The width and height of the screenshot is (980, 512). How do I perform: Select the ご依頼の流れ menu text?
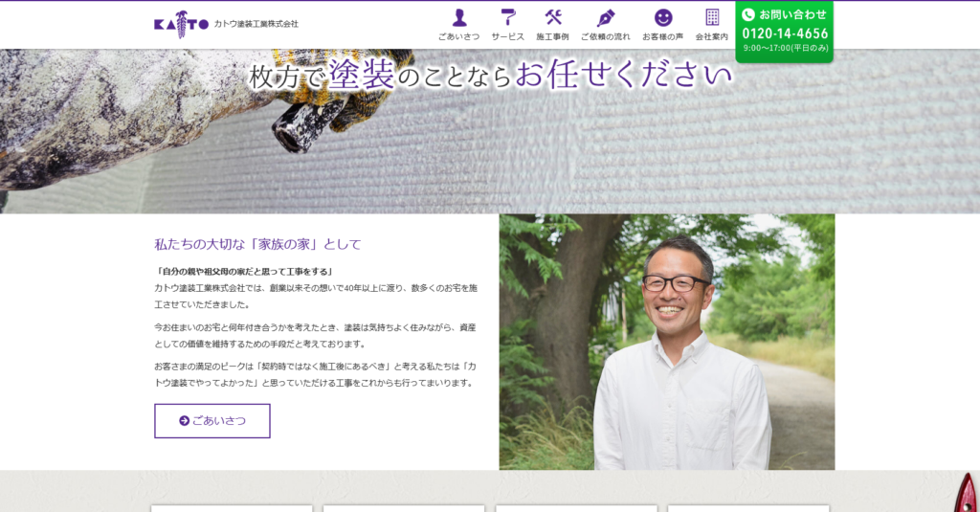tap(606, 36)
